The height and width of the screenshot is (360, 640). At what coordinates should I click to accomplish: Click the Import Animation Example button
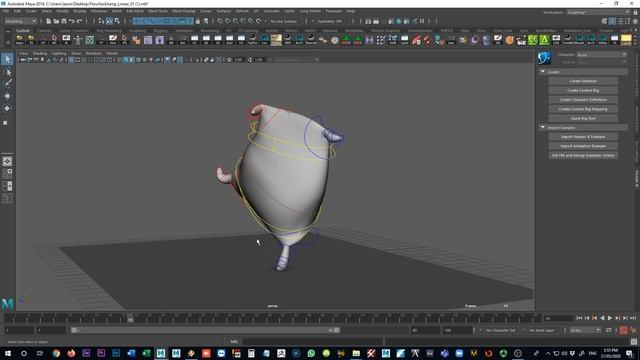tap(583, 146)
